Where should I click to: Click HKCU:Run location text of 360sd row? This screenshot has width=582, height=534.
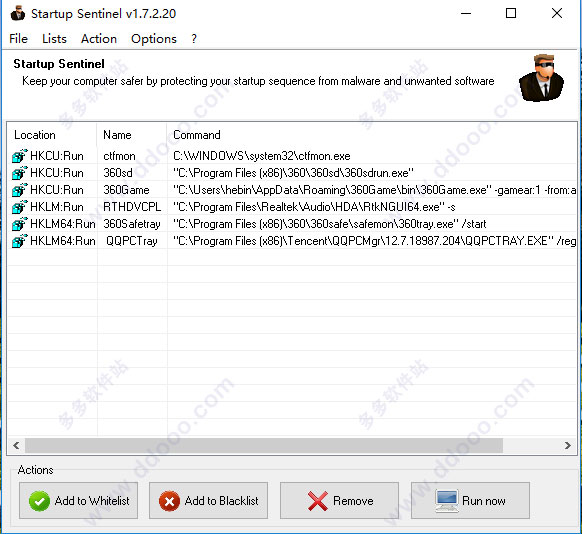coord(57,173)
